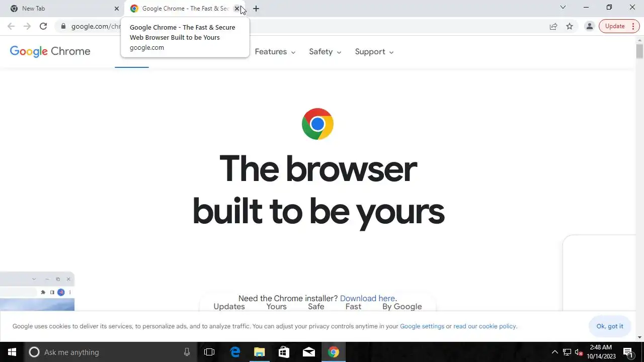The width and height of the screenshot is (644, 362).
Task: Open the Google settings link
Action: (x=422, y=326)
